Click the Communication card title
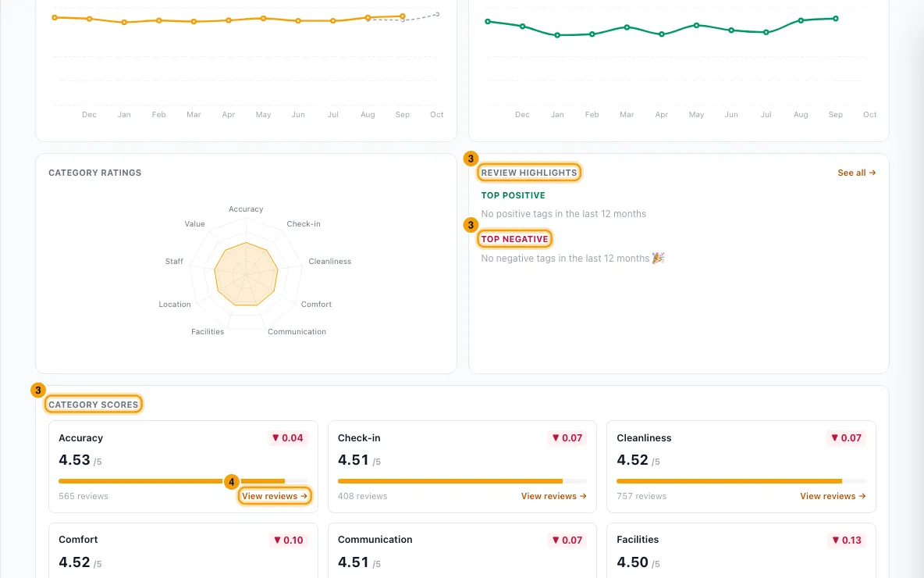 point(375,540)
